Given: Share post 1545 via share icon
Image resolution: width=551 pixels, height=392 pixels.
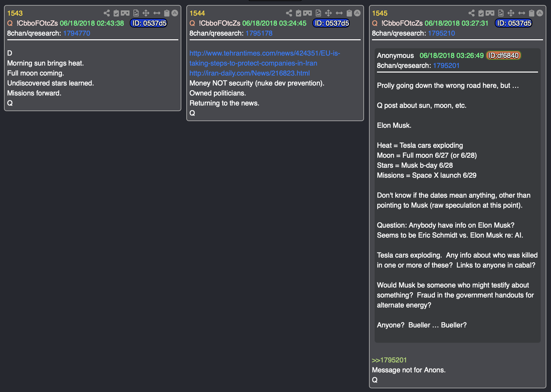Looking at the screenshot, I should click(x=472, y=13).
